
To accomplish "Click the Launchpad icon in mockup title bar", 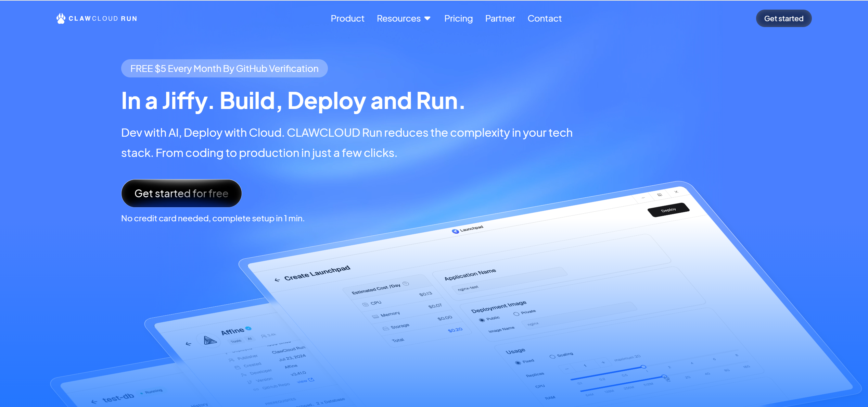I will (455, 231).
